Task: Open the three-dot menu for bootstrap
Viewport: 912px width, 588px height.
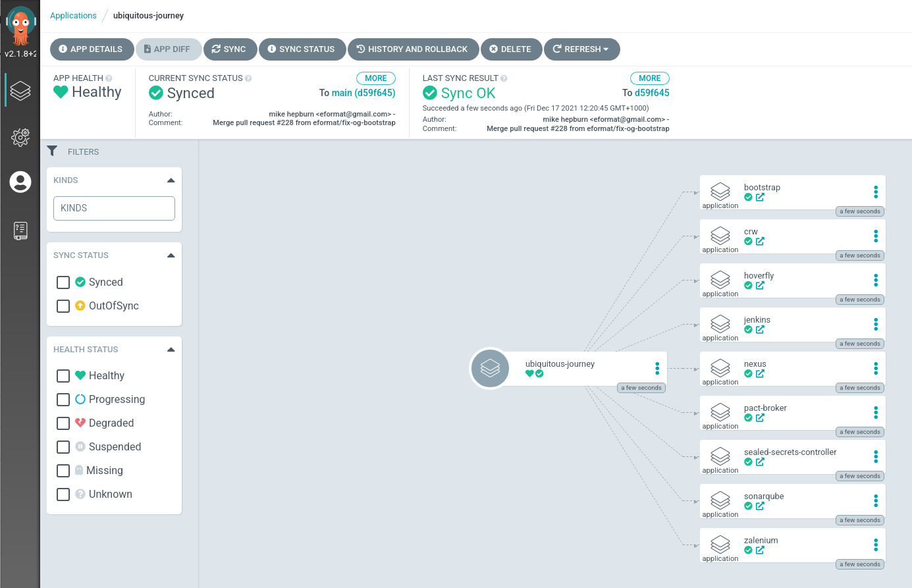Action: (x=875, y=192)
